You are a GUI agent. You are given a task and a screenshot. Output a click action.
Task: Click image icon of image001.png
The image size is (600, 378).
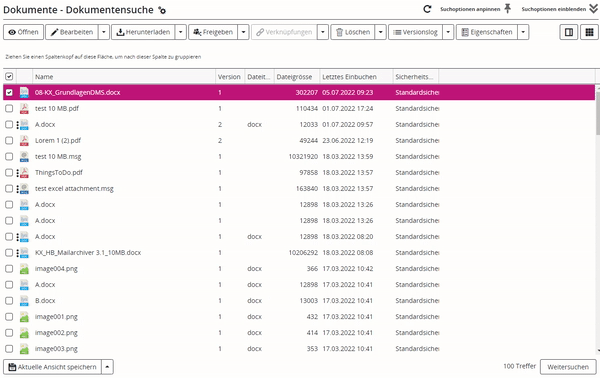point(24,317)
